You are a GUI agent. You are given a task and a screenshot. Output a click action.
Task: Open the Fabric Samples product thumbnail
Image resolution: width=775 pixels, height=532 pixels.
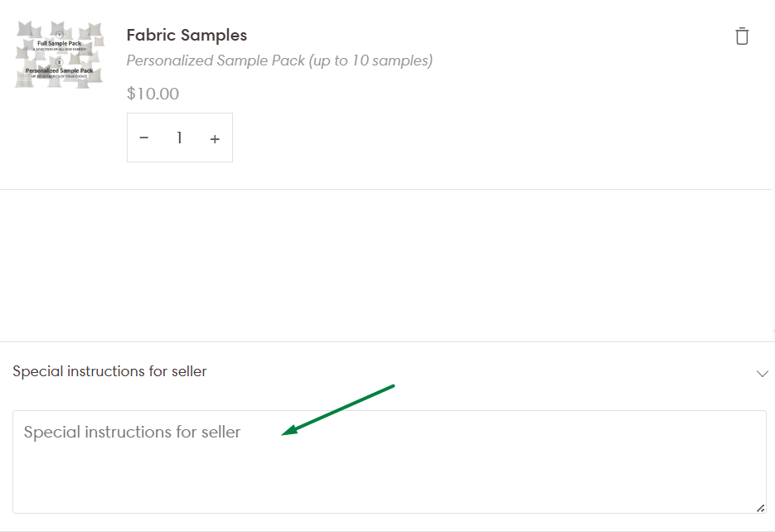59,55
